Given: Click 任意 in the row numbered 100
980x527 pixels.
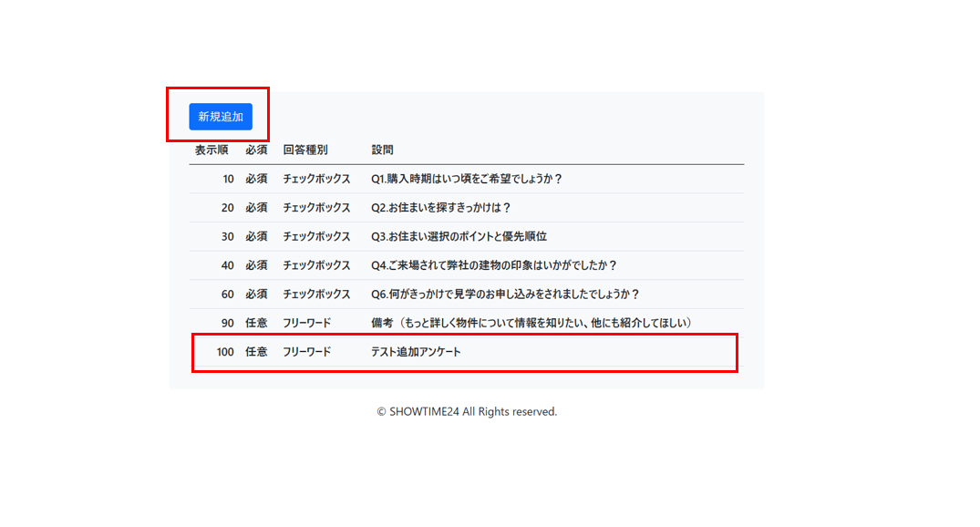Looking at the screenshot, I should pos(256,352).
